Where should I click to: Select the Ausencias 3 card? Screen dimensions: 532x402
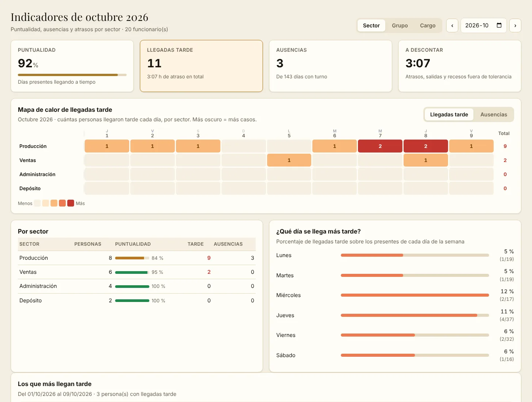[x=331, y=66]
